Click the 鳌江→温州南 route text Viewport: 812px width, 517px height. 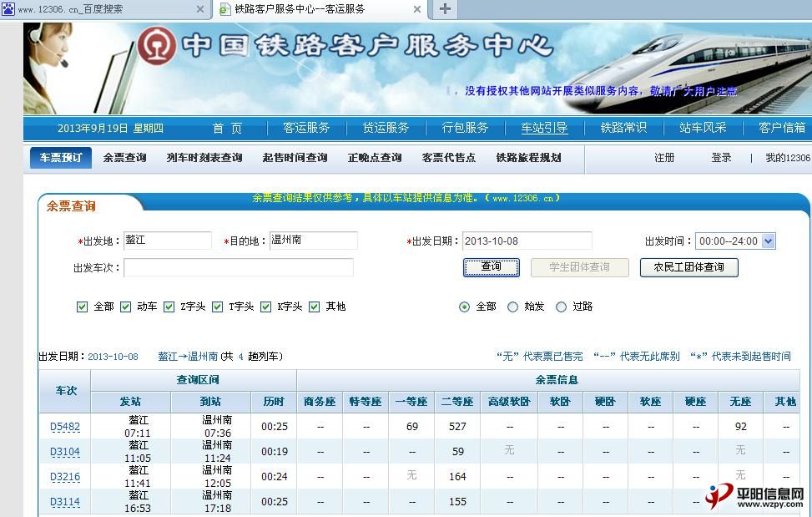click(188, 357)
